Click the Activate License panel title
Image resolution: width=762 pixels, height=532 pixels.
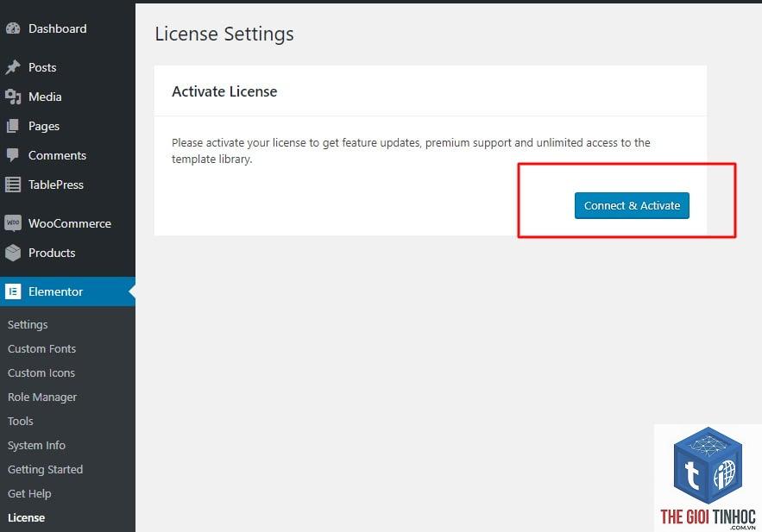(x=224, y=91)
